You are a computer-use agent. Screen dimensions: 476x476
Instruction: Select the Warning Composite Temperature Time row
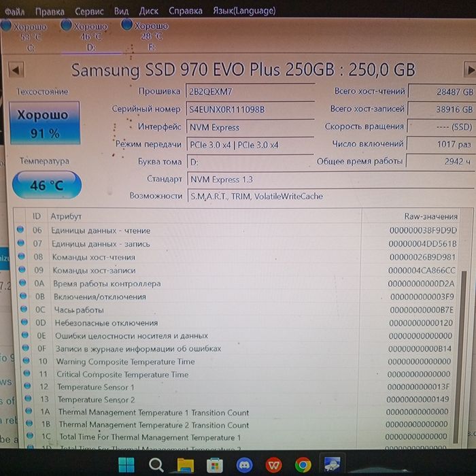(238, 362)
